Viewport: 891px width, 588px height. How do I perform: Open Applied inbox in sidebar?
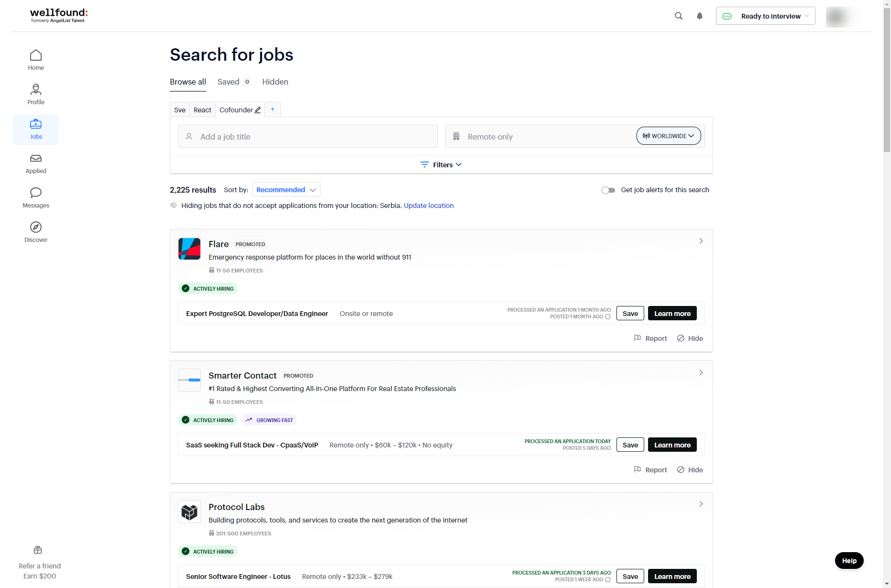pos(36,163)
